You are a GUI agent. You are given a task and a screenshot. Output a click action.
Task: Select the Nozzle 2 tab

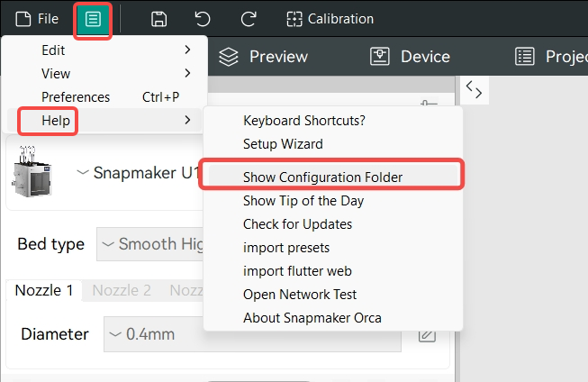[122, 290]
